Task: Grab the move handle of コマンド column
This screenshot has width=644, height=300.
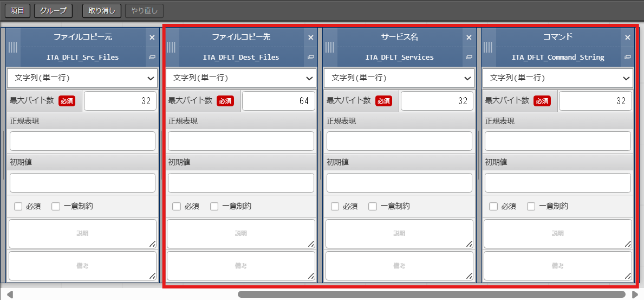Action: pos(489,47)
